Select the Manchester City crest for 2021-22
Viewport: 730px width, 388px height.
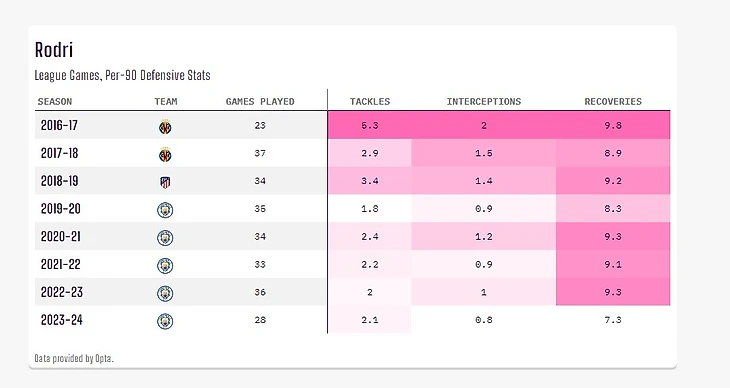tap(165, 266)
